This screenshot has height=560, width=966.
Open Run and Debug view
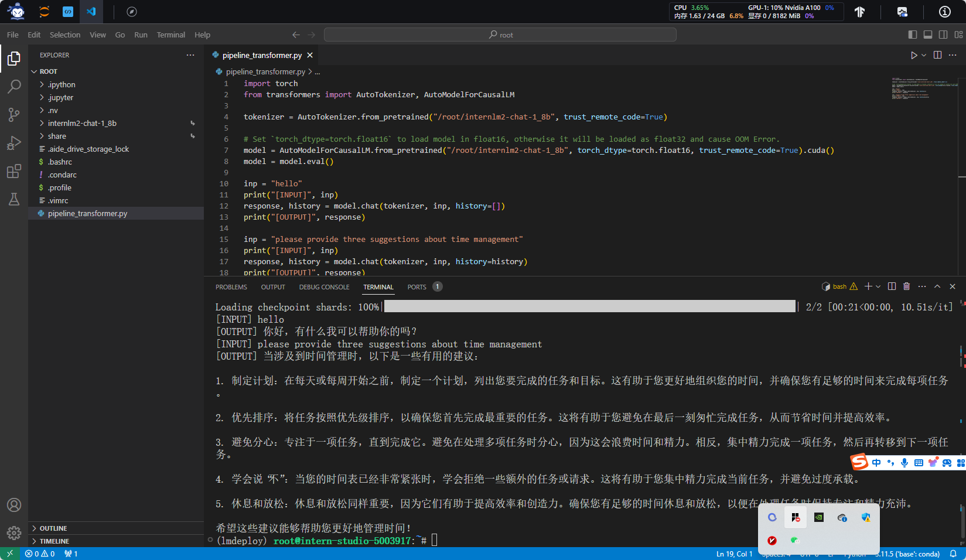click(14, 143)
